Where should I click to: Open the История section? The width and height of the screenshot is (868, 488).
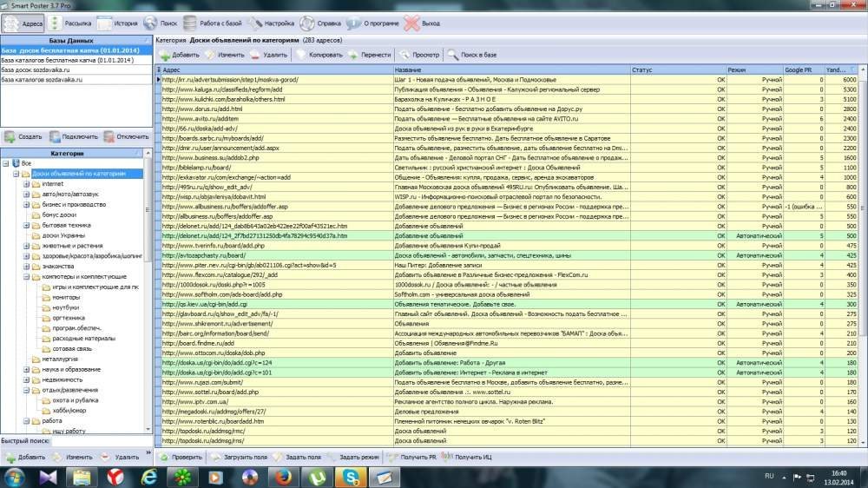tap(117, 23)
